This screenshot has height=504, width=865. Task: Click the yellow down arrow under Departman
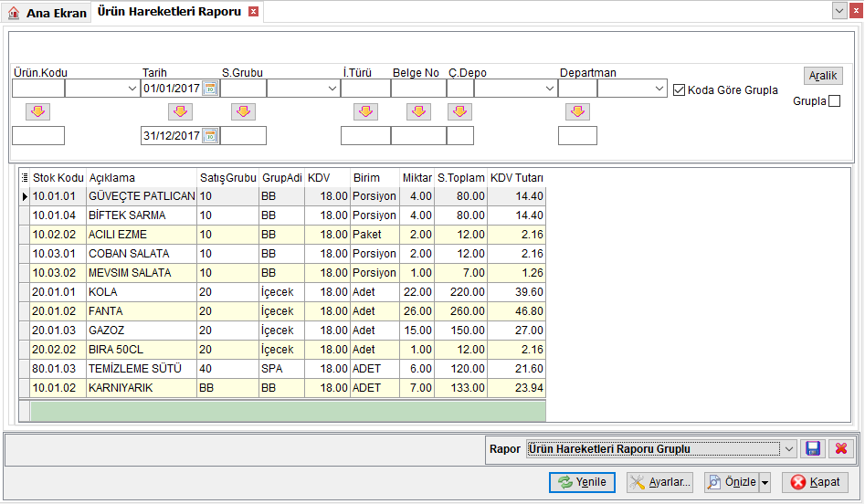tap(577, 112)
